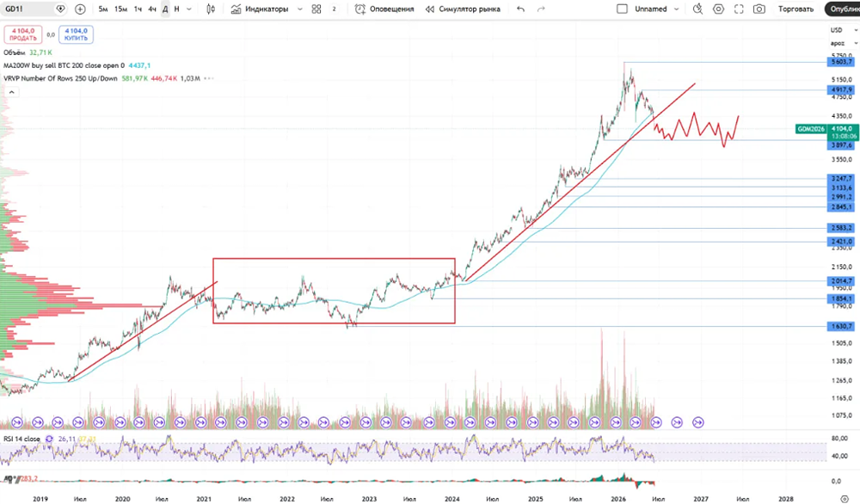This screenshot has width=860, height=504.
Task: Collapse the indicator legend chevron
Action: point(11,92)
